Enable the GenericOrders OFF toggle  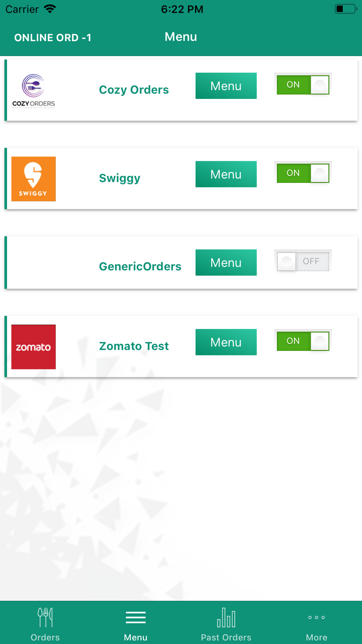coord(303,262)
